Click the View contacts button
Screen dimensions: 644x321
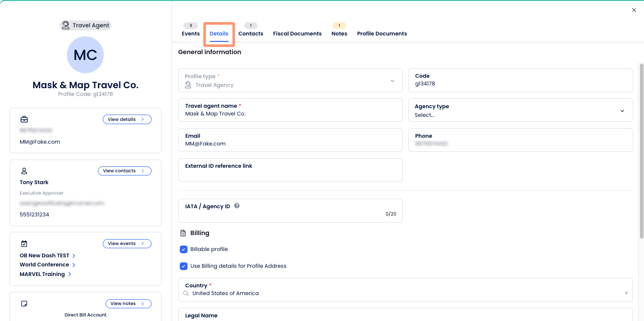124,171
